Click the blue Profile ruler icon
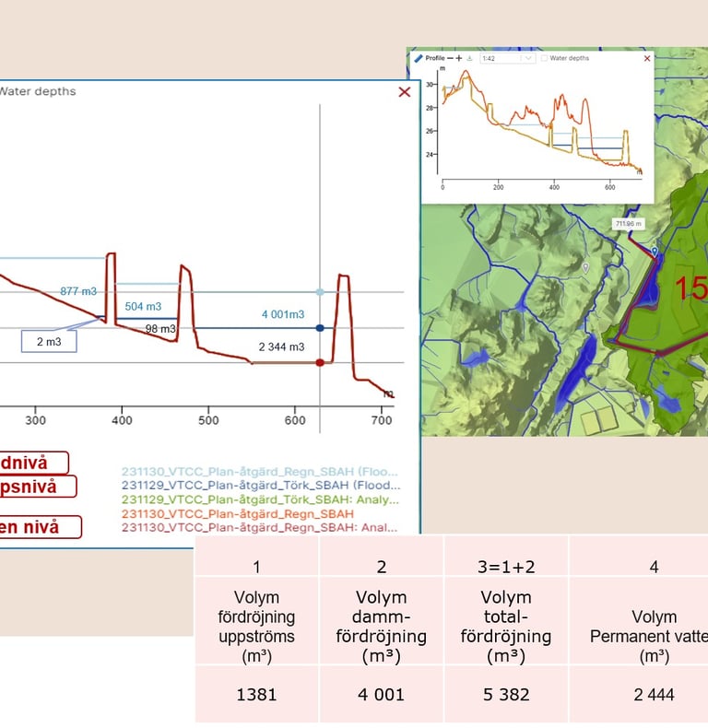This screenshot has height=728, width=708. point(419,58)
